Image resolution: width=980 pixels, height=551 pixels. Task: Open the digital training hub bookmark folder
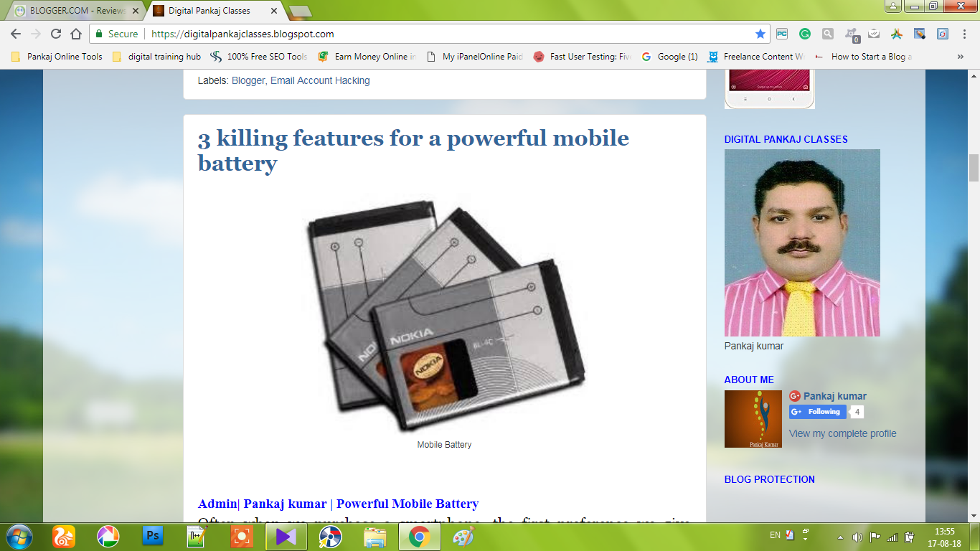[x=156, y=56]
